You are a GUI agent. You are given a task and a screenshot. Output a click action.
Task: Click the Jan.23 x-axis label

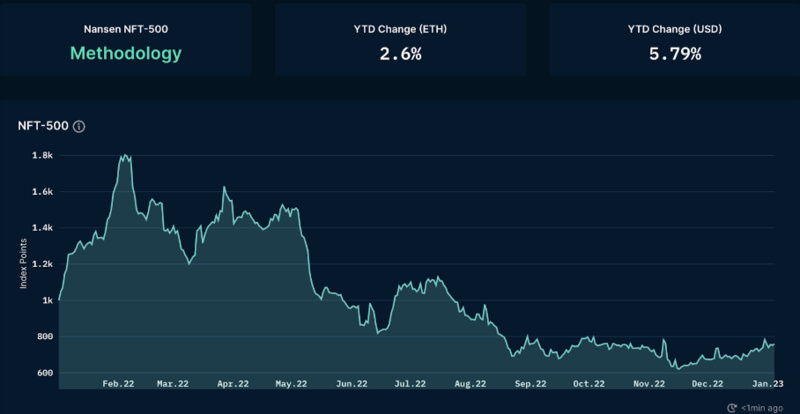click(x=767, y=384)
